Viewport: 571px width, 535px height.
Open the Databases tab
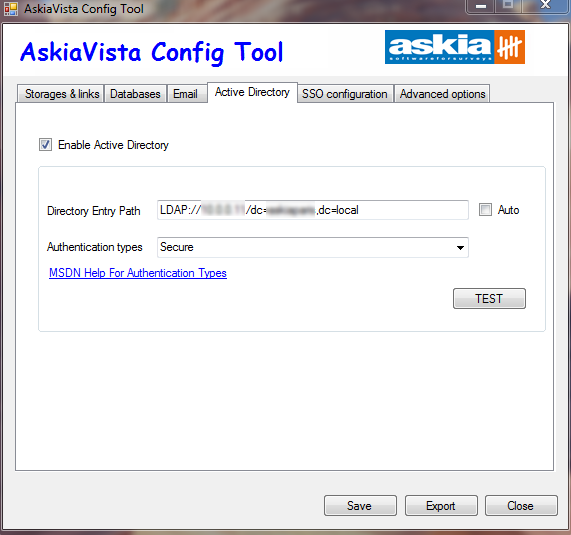[135, 94]
